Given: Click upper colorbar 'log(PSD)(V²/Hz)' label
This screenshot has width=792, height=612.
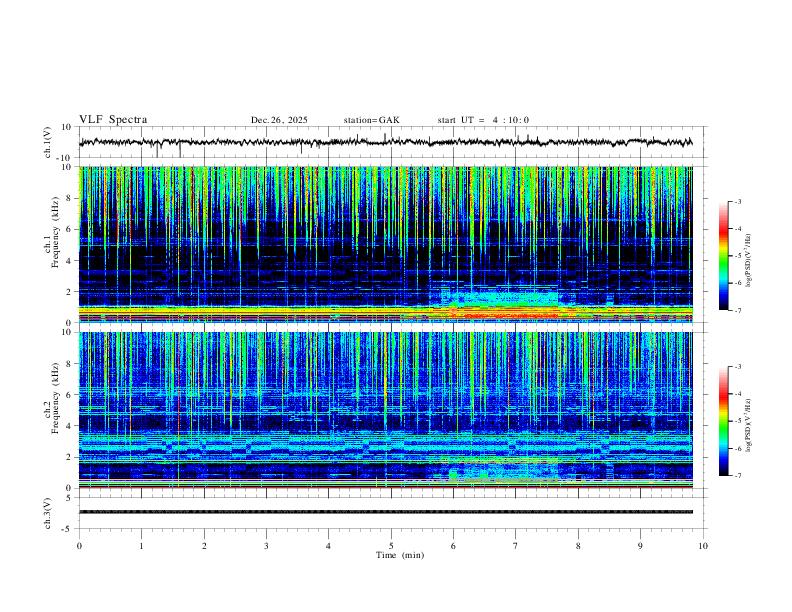Looking at the screenshot, I should tap(749, 261).
